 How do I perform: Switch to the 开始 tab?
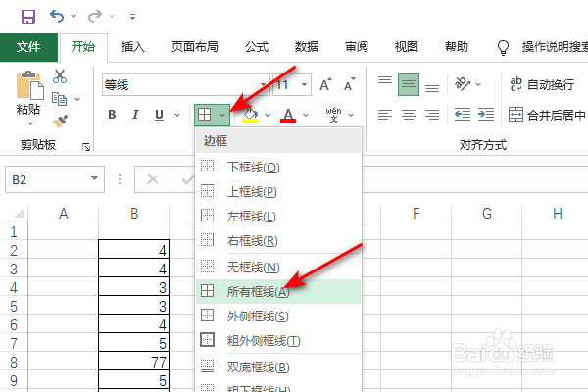click(83, 47)
